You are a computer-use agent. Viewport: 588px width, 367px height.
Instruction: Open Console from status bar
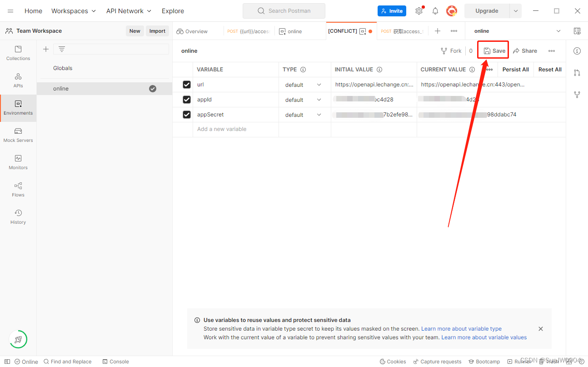[115, 362]
